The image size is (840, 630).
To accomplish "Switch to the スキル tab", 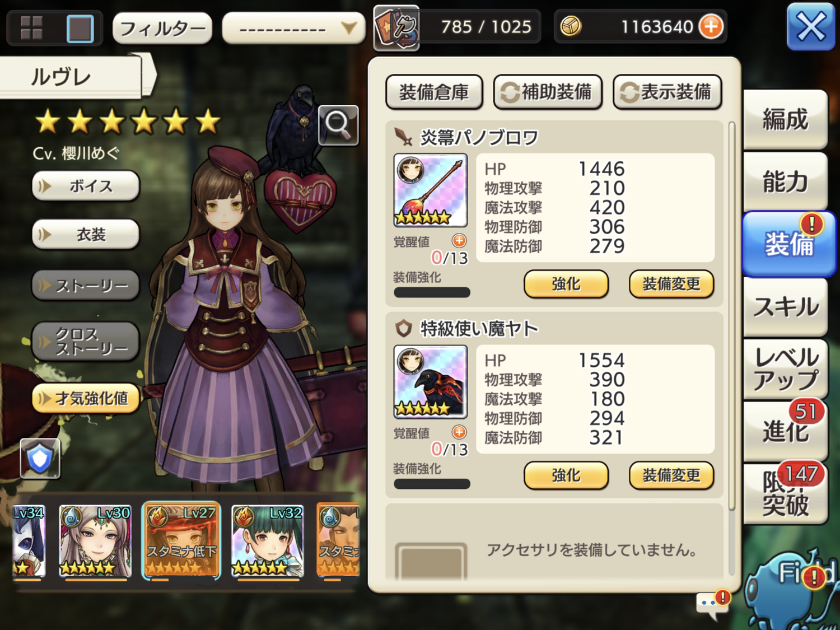I will [785, 306].
